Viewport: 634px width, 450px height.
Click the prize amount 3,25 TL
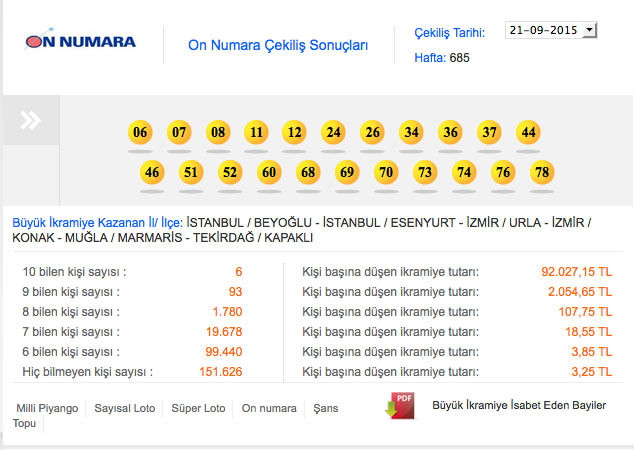(x=592, y=372)
